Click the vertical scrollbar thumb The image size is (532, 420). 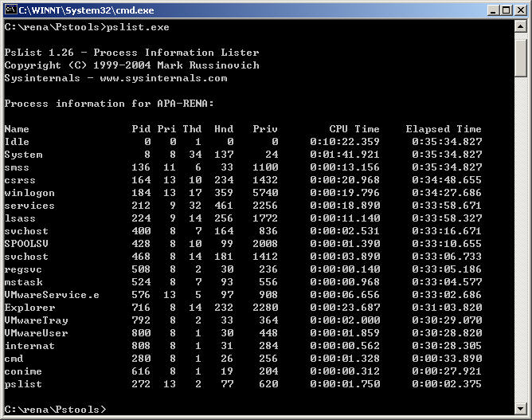tap(521, 58)
